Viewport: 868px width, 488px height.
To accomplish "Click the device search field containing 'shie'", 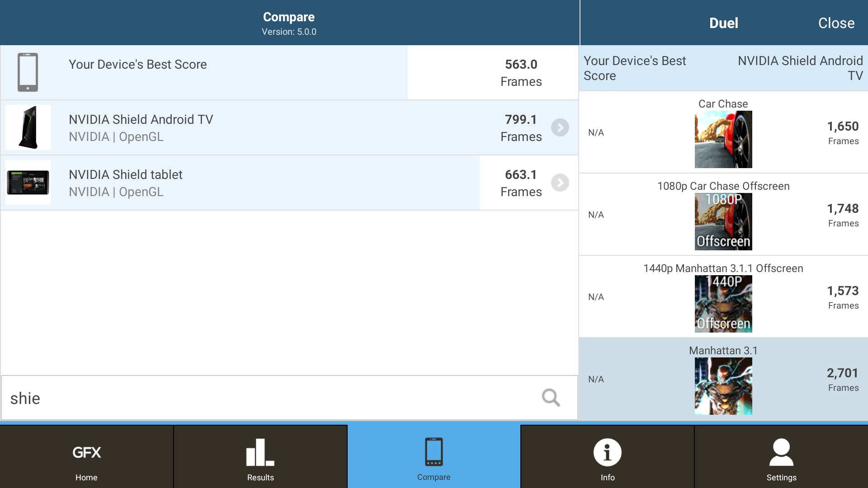I will tap(289, 398).
